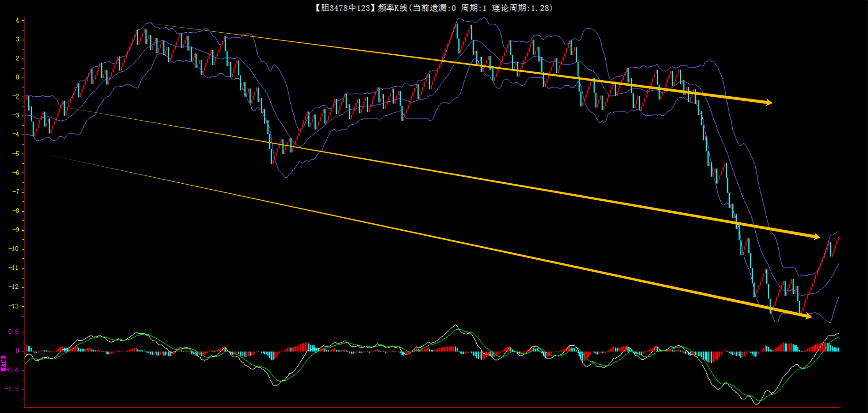
Task: Click the -1.3 label on MACD axis
Action: [12, 389]
